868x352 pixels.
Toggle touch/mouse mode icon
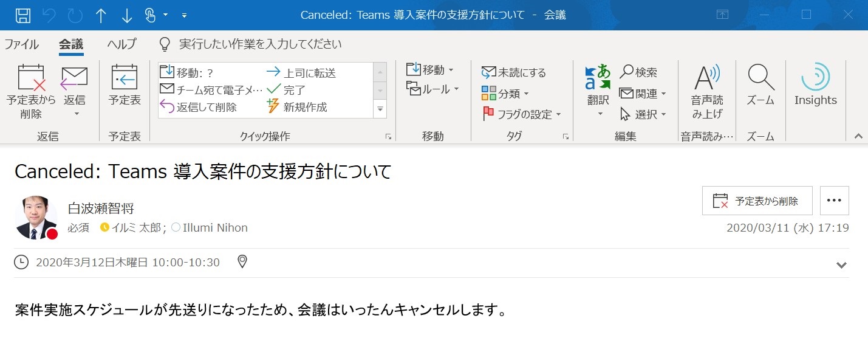pyautogui.click(x=151, y=15)
